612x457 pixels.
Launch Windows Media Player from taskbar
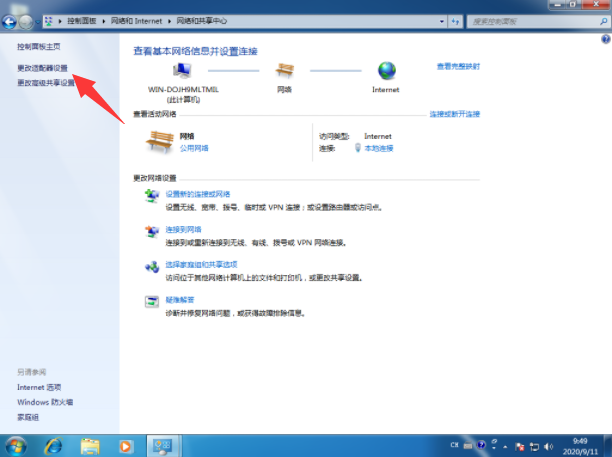(x=126, y=444)
